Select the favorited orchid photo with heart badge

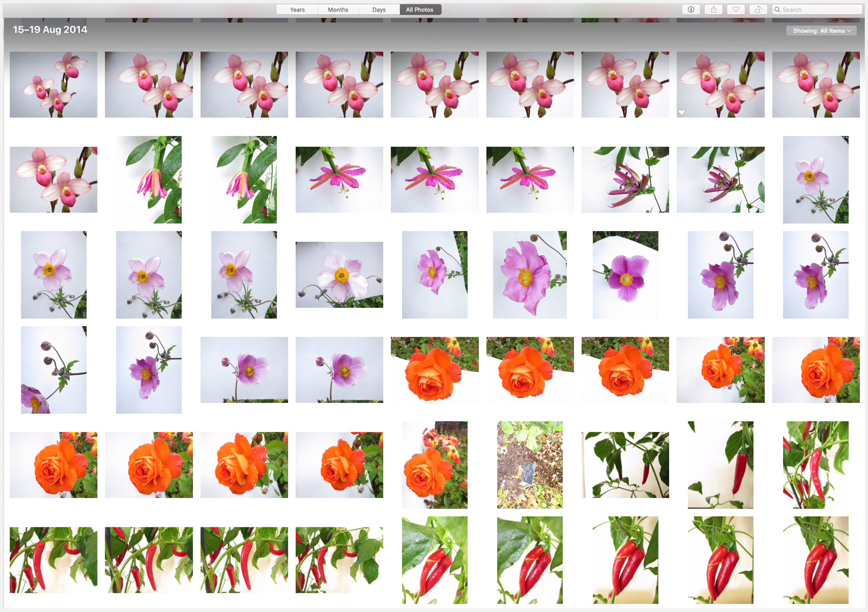tap(720, 85)
